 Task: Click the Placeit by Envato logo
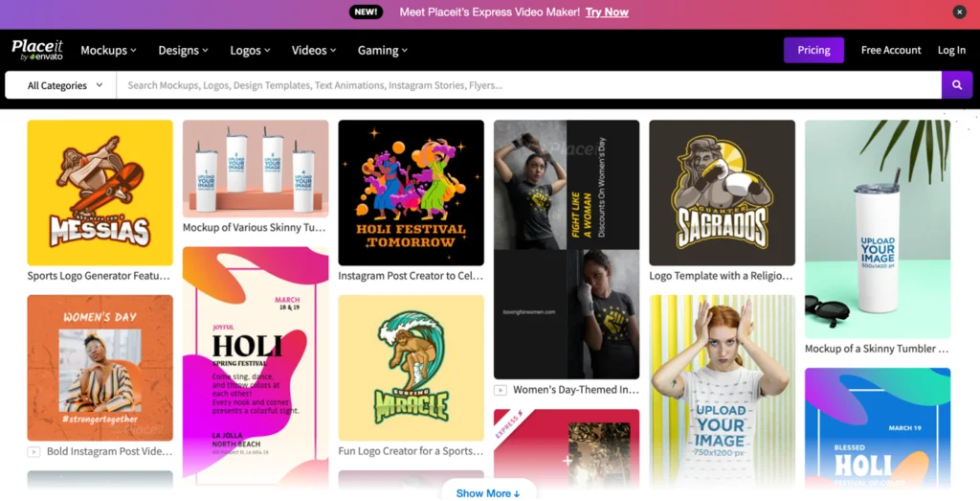pos(37,50)
